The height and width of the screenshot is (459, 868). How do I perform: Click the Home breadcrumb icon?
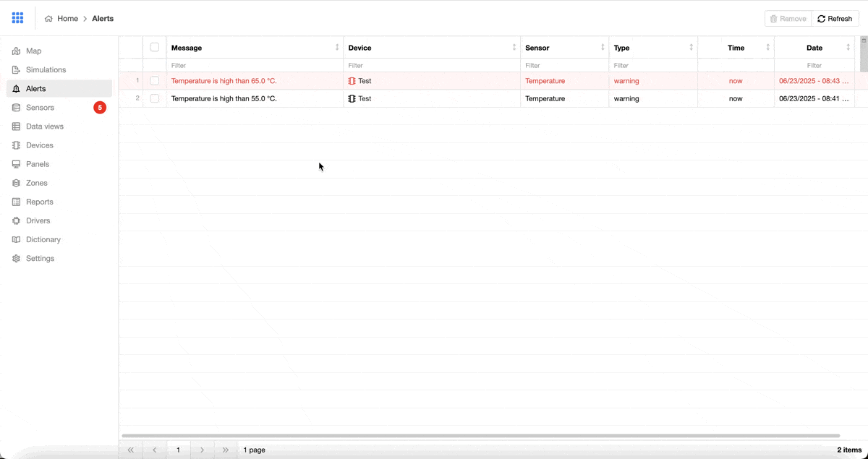tap(48, 19)
